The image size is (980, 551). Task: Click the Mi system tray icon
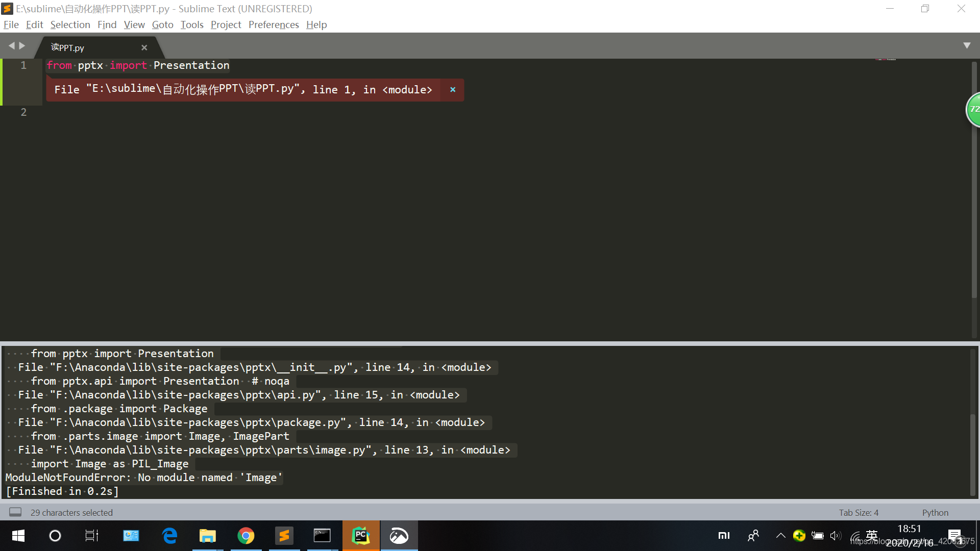pyautogui.click(x=724, y=536)
